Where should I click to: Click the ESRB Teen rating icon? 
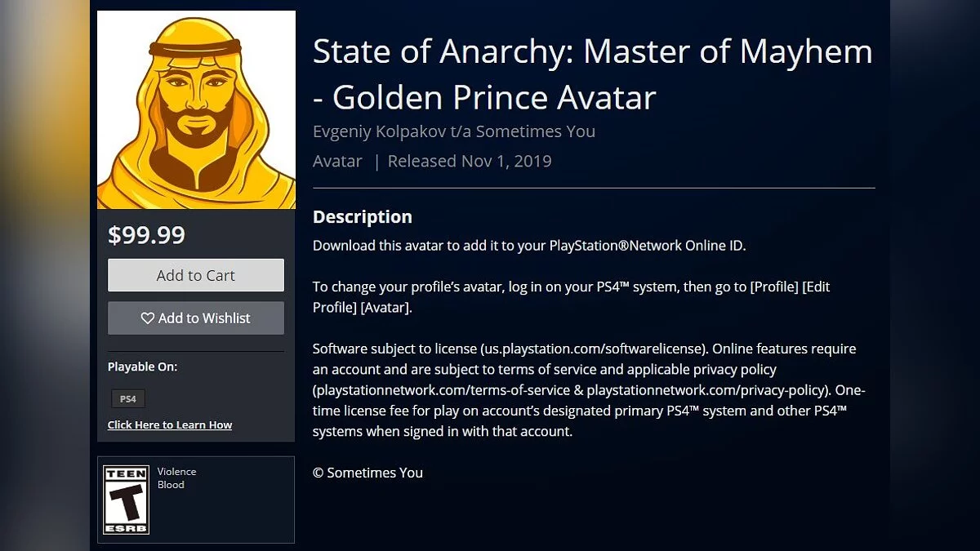click(x=127, y=500)
